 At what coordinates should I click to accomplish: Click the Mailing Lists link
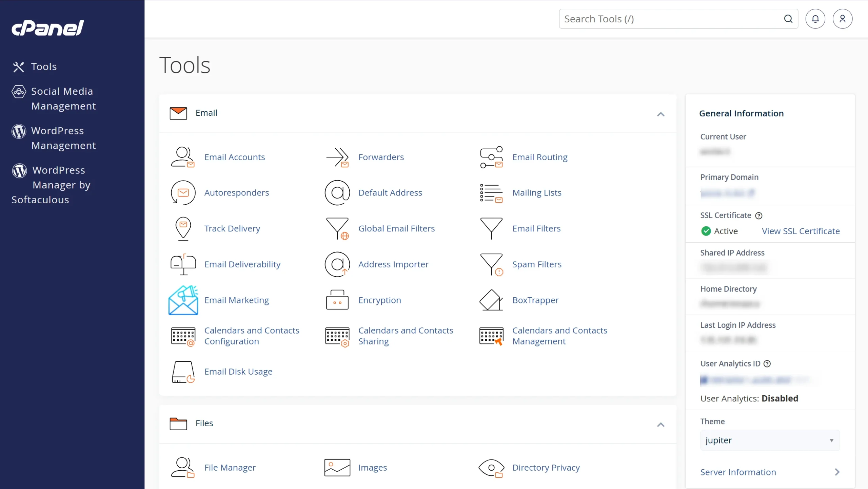(537, 193)
